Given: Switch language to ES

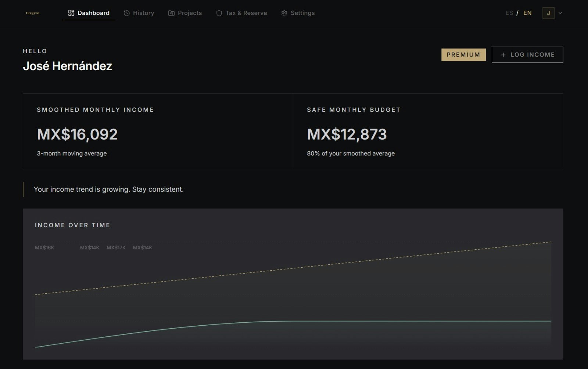Looking at the screenshot, I should [x=509, y=13].
